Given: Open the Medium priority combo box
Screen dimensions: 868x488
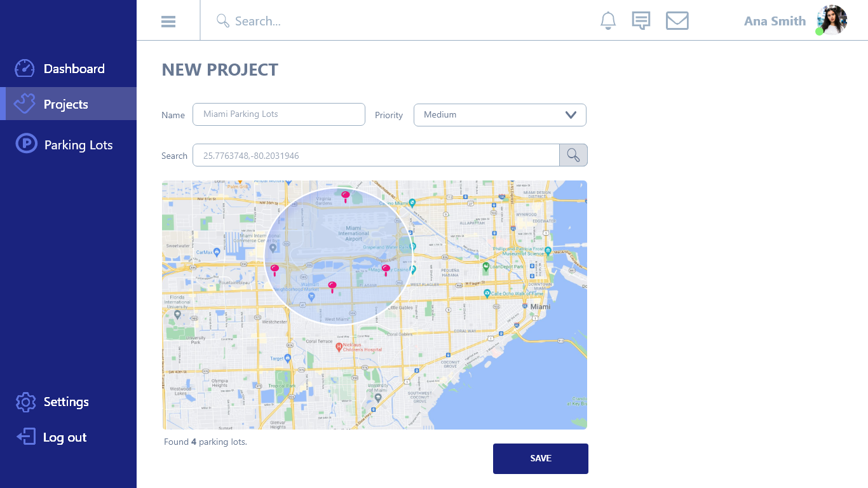Looking at the screenshot, I should (500, 115).
